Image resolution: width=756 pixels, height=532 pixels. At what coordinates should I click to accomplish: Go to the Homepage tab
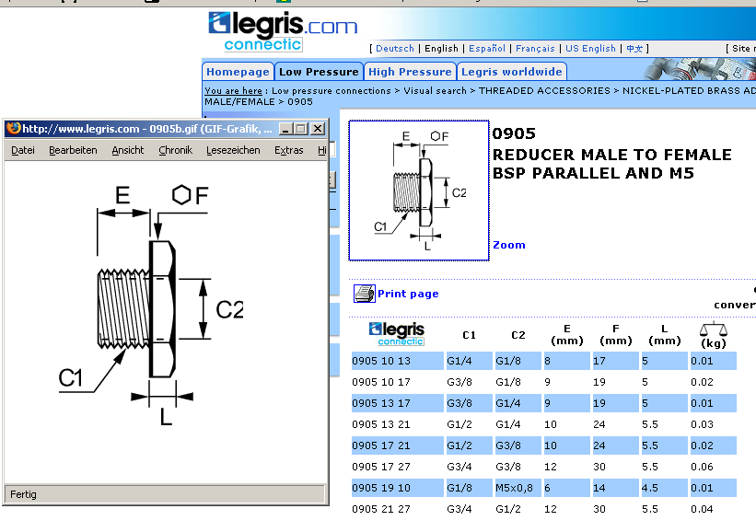pos(238,72)
